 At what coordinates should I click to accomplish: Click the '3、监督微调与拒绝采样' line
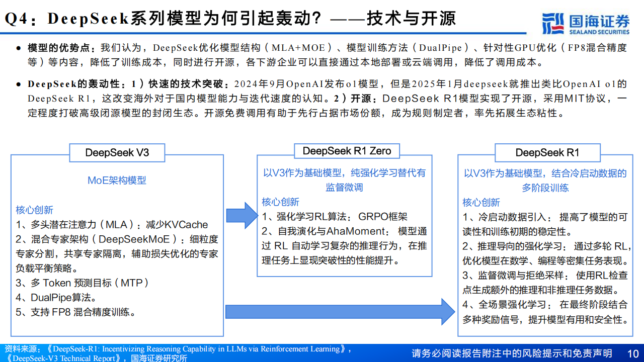[545, 283]
